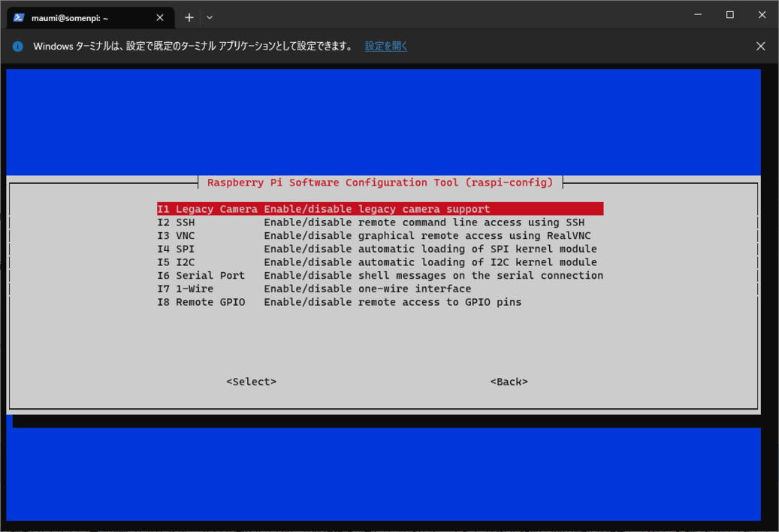Close the Windows Terminal window
The image size is (779, 532).
tap(762, 15)
